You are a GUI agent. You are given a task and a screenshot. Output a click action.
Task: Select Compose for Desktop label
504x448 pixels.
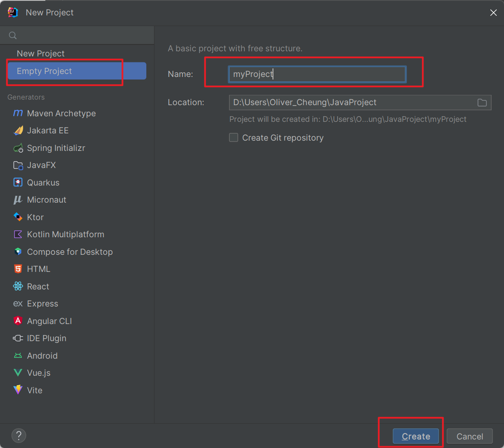tap(70, 252)
